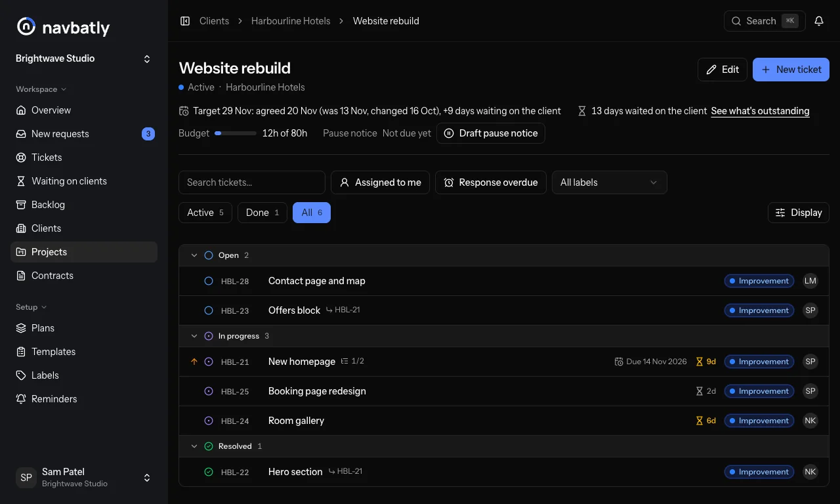This screenshot has width=840, height=504.
Task: Open global Search box
Action: tap(765, 21)
